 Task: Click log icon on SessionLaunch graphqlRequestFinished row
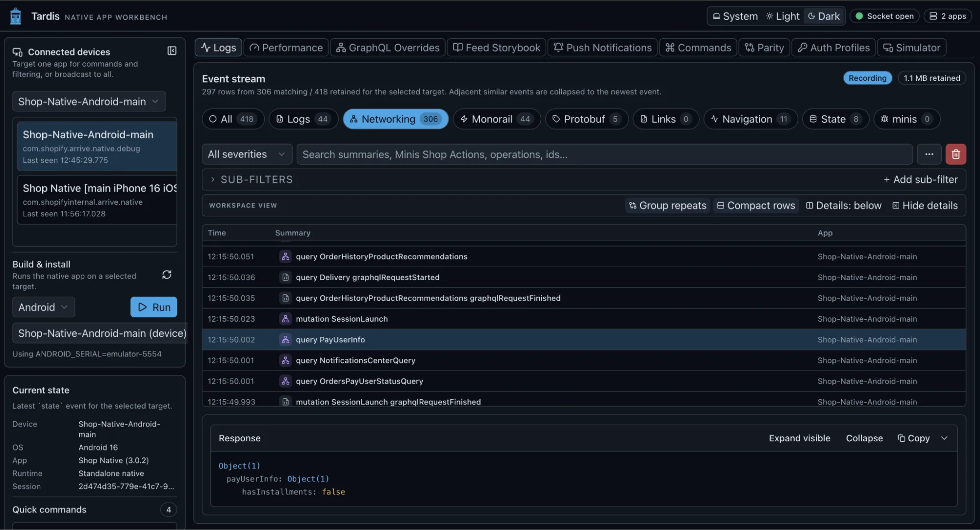pyautogui.click(x=285, y=402)
